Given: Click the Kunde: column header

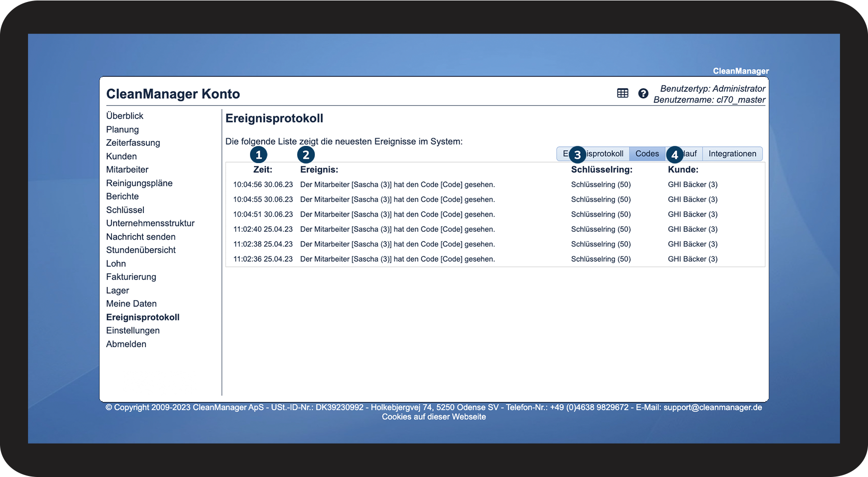Looking at the screenshot, I should click(683, 169).
